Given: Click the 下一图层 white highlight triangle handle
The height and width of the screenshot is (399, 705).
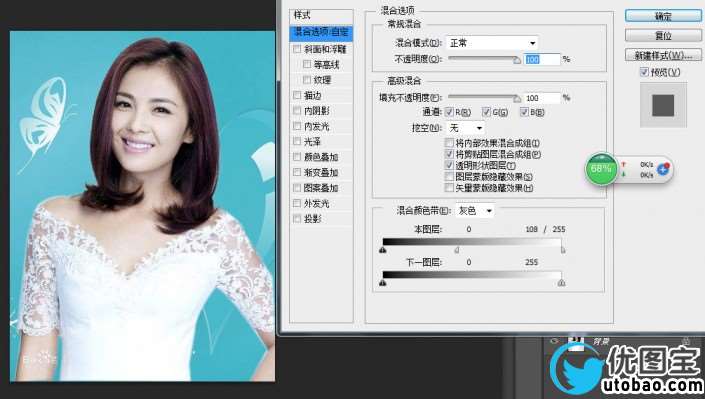Looking at the screenshot, I should click(x=561, y=282).
